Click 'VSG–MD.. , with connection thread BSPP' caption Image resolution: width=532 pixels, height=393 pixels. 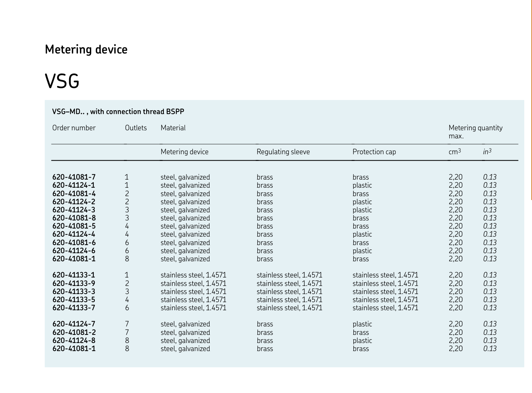coord(118,112)
